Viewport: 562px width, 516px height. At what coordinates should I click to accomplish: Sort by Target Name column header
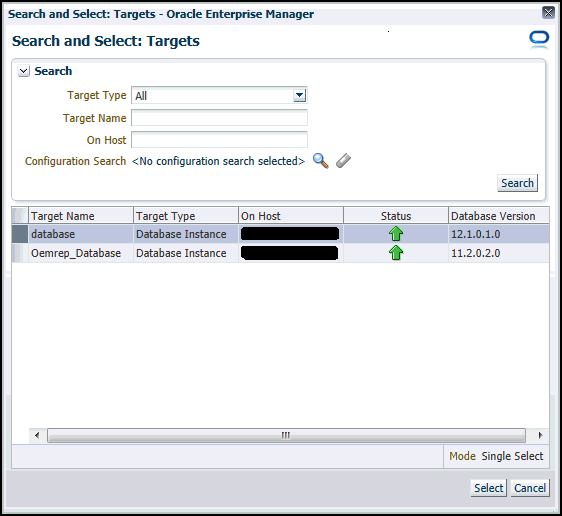click(x=81, y=216)
